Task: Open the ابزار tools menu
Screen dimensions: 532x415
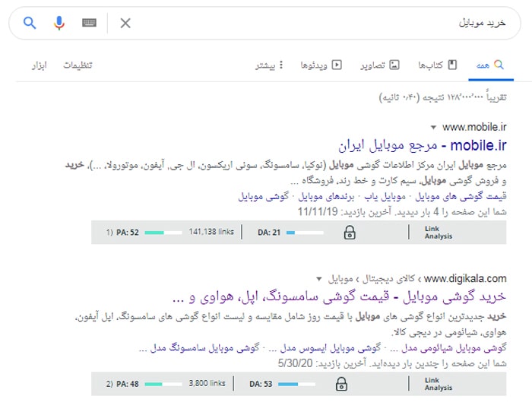Action: [40, 65]
